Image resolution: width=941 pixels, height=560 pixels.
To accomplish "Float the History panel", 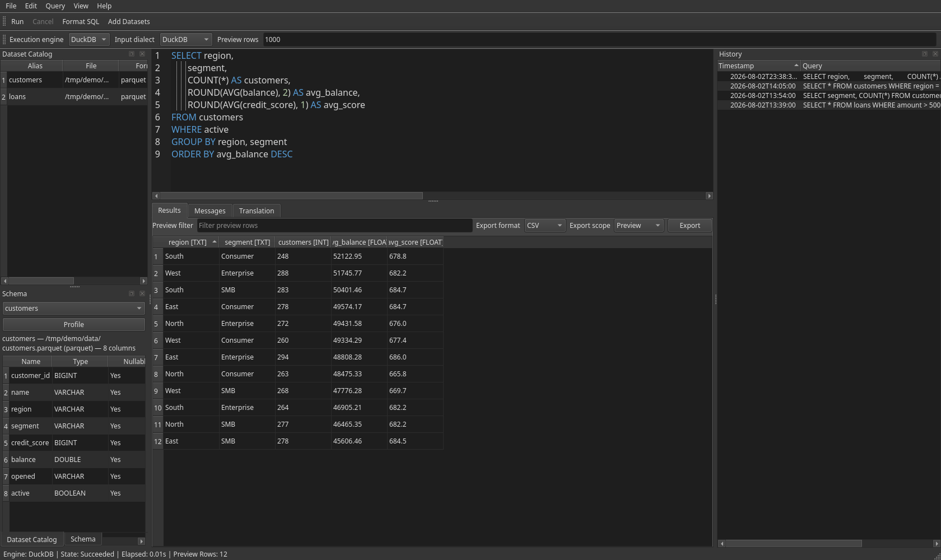I will (x=925, y=54).
